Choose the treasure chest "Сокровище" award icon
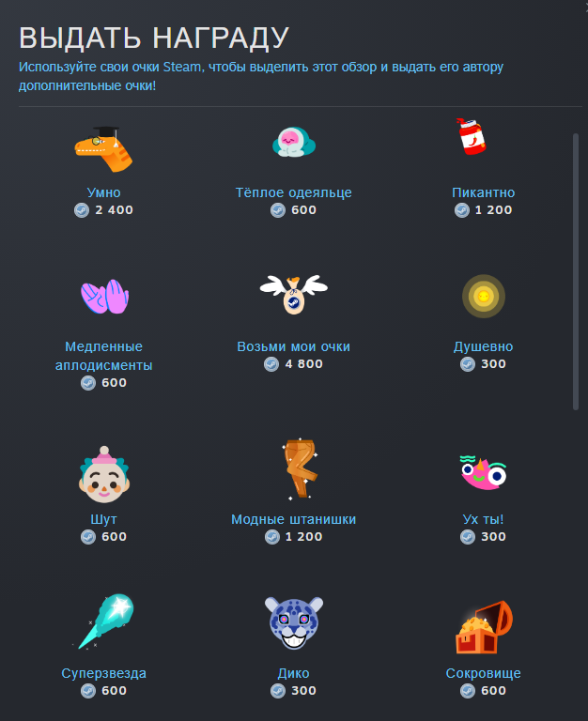 pos(484,627)
